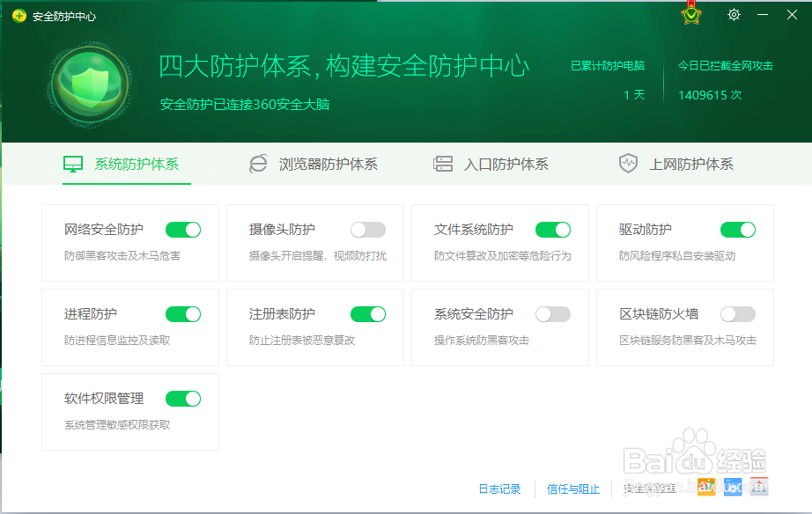Close the 安全防护中心 window
Viewport: 812px width, 514px height.
point(792,15)
